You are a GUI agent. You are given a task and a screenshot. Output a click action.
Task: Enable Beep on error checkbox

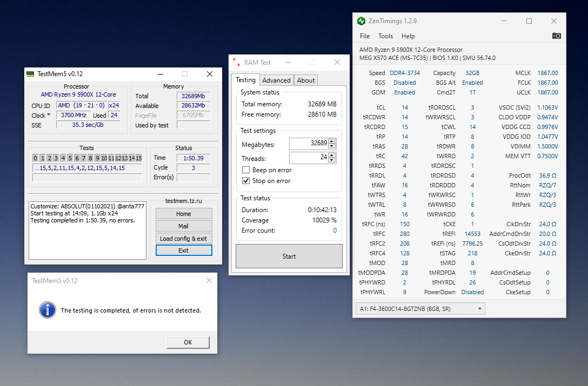point(246,170)
